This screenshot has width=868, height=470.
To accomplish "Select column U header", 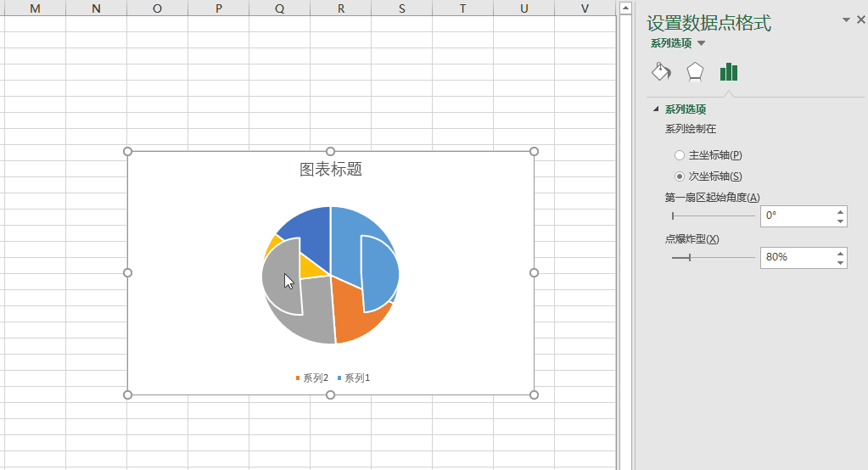I will click(524, 8).
